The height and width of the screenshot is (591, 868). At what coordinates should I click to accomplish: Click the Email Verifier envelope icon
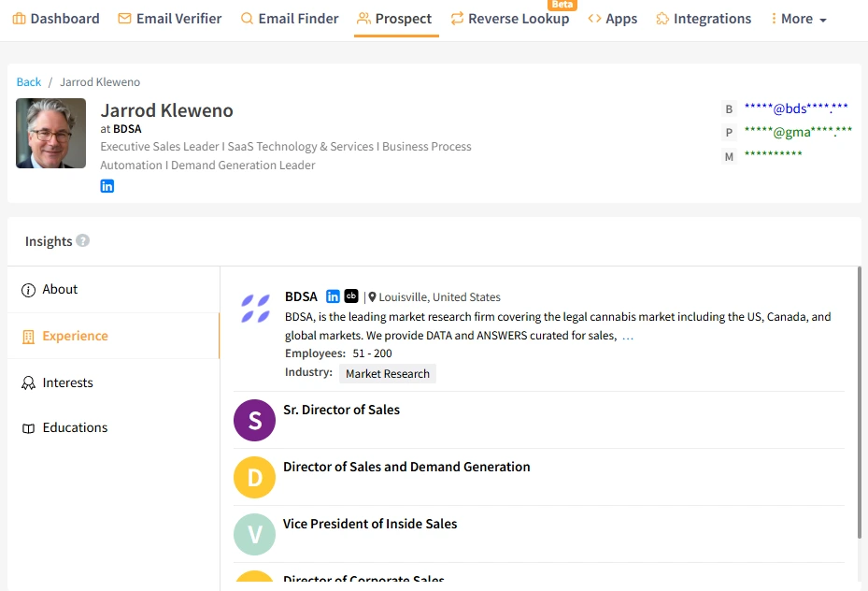click(124, 19)
